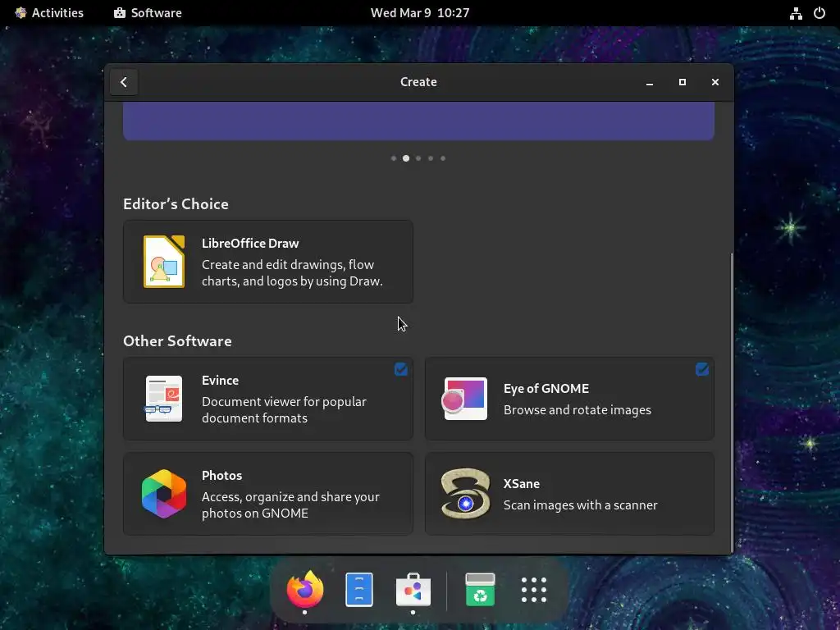This screenshot has width=840, height=630.
Task: Click the Software store icon in dock
Action: pyautogui.click(x=413, y=589)
